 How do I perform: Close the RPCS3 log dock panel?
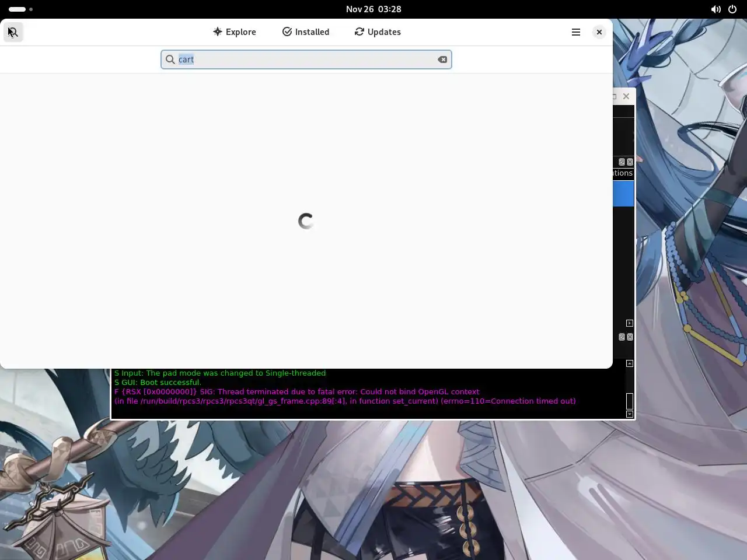[630, 337]
